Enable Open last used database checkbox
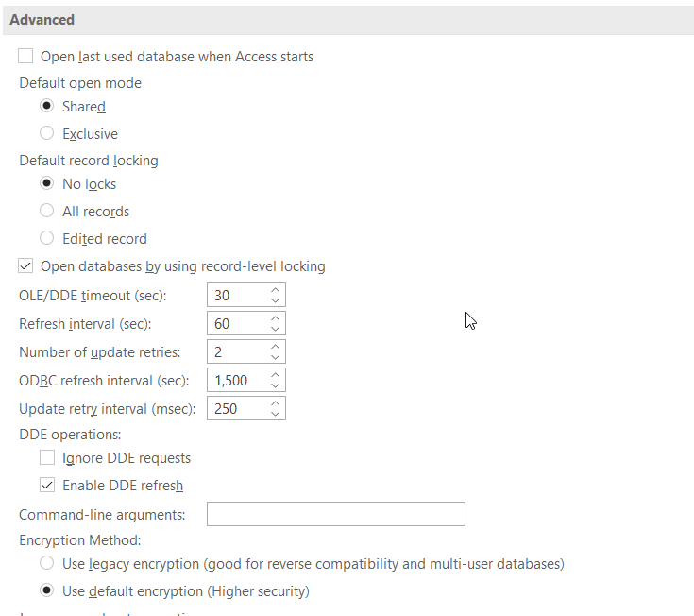Image resolution: width=694 pixels, height=616 pixels. point(26,57)
